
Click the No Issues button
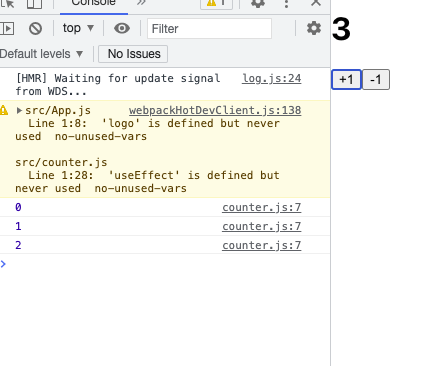coord(133,54)
